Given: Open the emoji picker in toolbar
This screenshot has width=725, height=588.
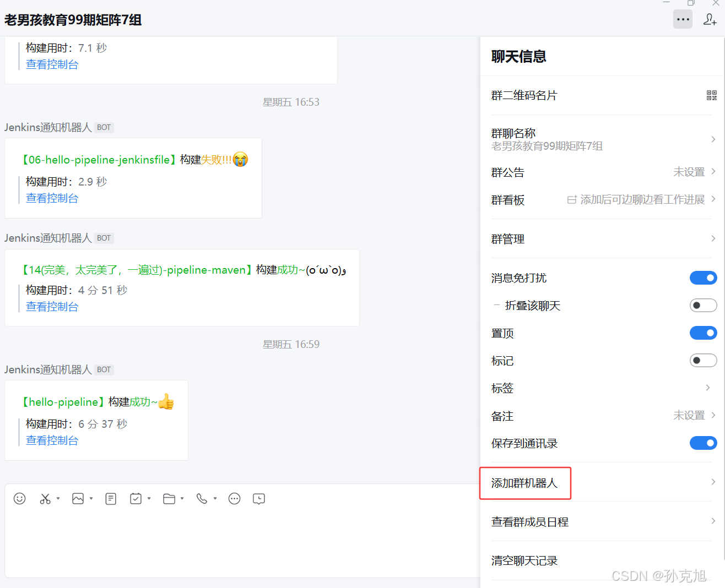Looking at the screenshot, I should 20,499.
